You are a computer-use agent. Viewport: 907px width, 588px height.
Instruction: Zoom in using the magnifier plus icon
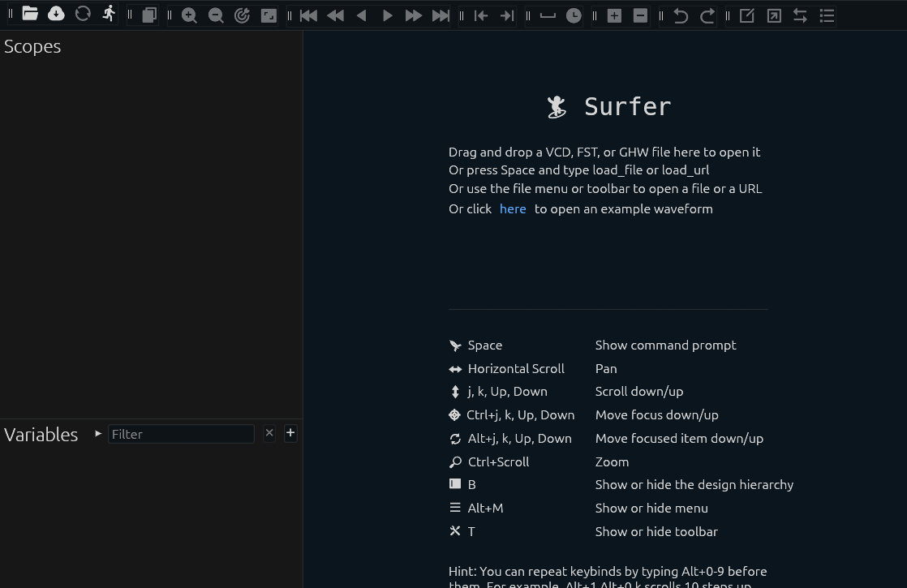tap(189, 15)
